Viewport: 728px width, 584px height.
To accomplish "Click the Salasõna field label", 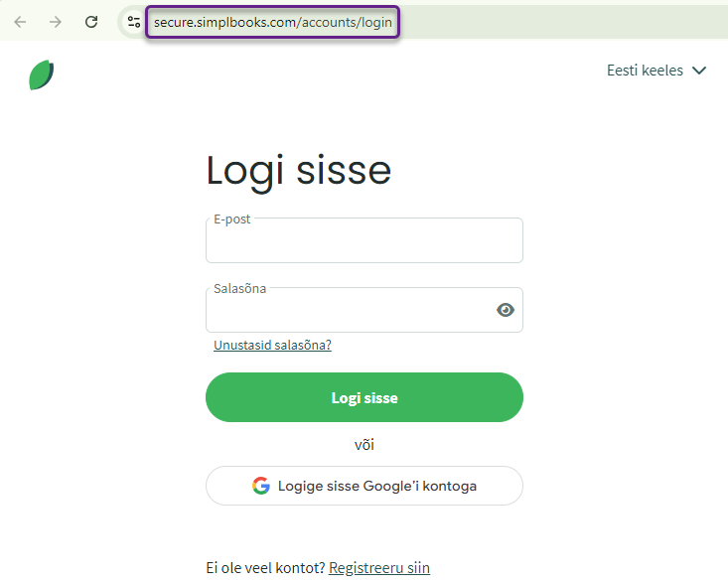I will pyautogui.click(x=239, y=289).
